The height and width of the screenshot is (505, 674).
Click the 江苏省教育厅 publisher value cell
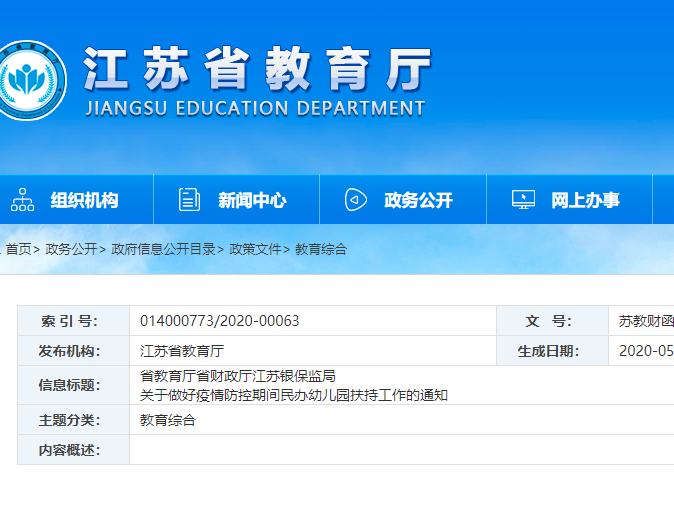pyautogui.click(x=313, y=351)
